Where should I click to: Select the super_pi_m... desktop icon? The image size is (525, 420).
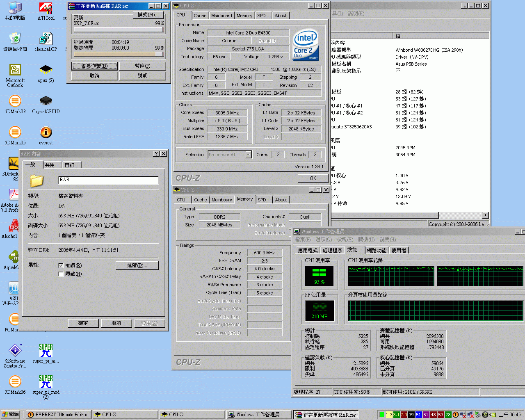point(46,354)
